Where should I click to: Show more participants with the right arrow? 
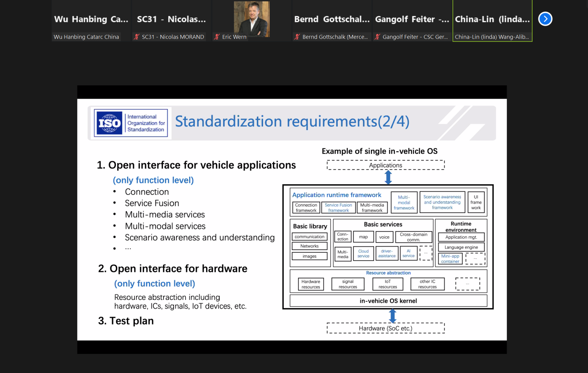tap(545, 19)
